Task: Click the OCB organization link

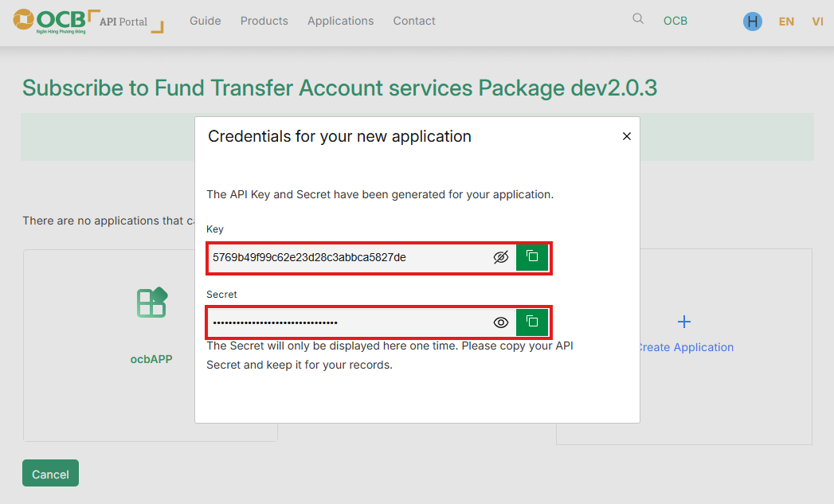Action: point(675,21)
